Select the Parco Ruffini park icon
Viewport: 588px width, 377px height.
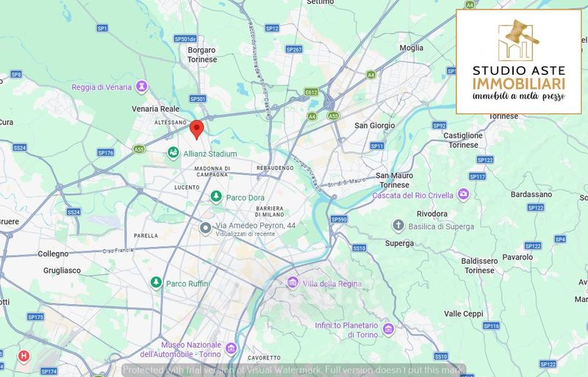(156, 283)
